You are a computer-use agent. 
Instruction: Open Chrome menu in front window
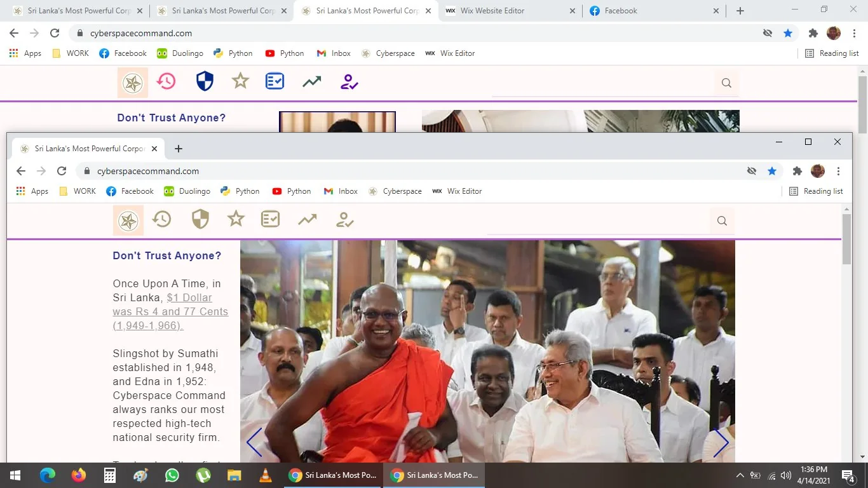838,171
